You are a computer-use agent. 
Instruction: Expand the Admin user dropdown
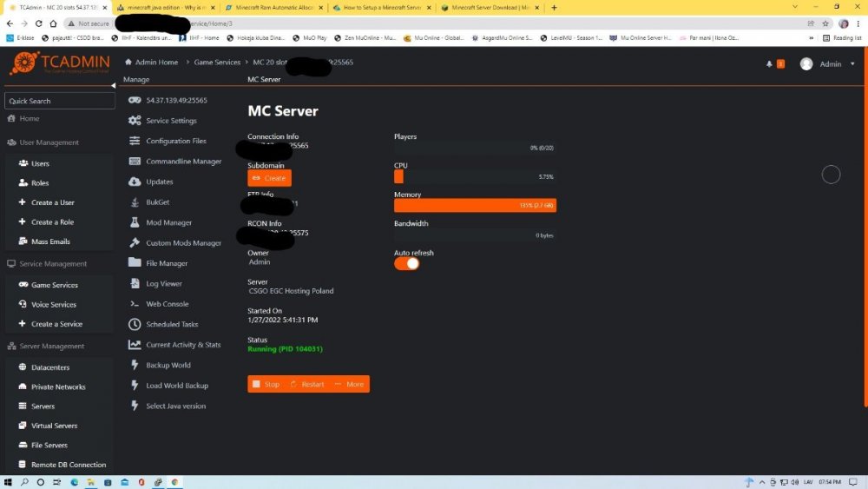click(829, 64)
